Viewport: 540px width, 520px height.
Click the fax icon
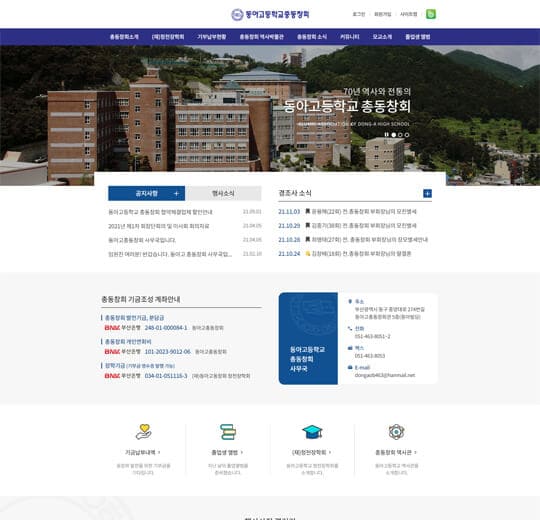(x=350, y=348)
